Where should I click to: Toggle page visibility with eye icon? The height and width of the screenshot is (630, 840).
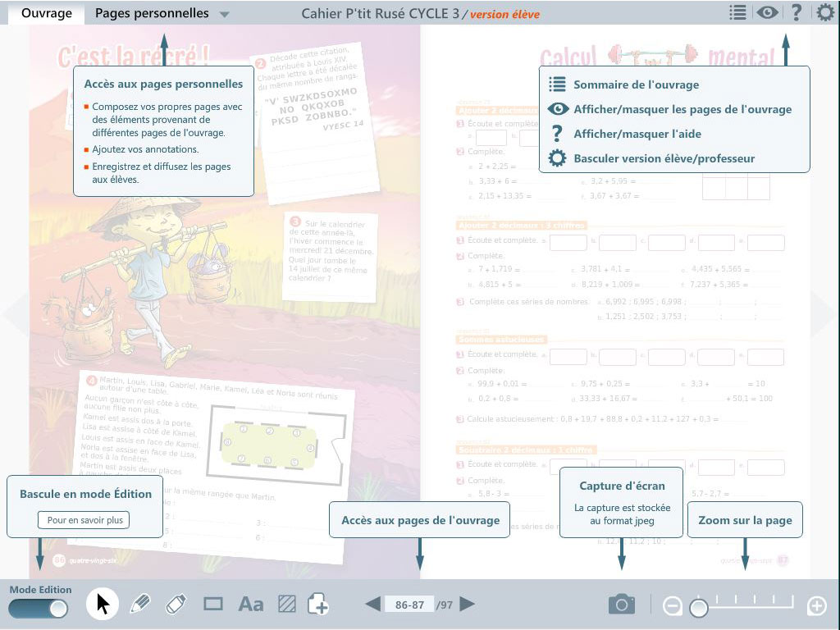coord(767,12)
